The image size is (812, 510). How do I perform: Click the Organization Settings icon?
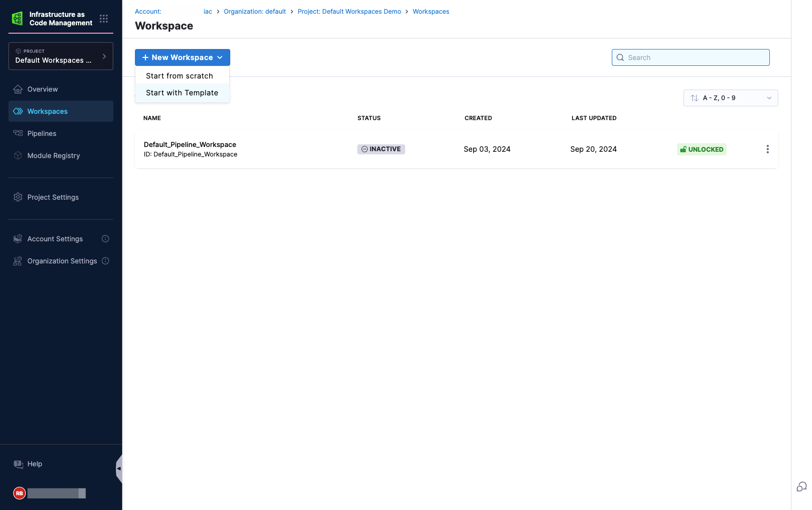(x=18, y=261)
